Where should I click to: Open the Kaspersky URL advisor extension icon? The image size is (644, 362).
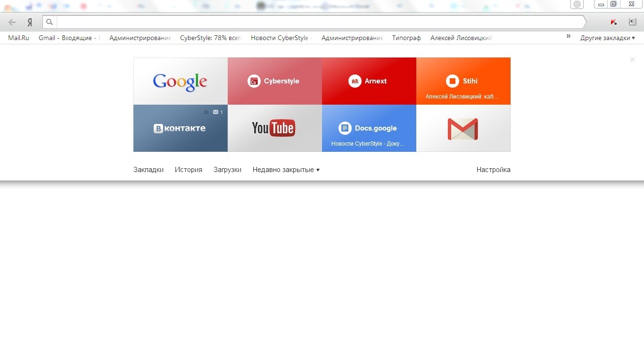[x=614, y=22]
